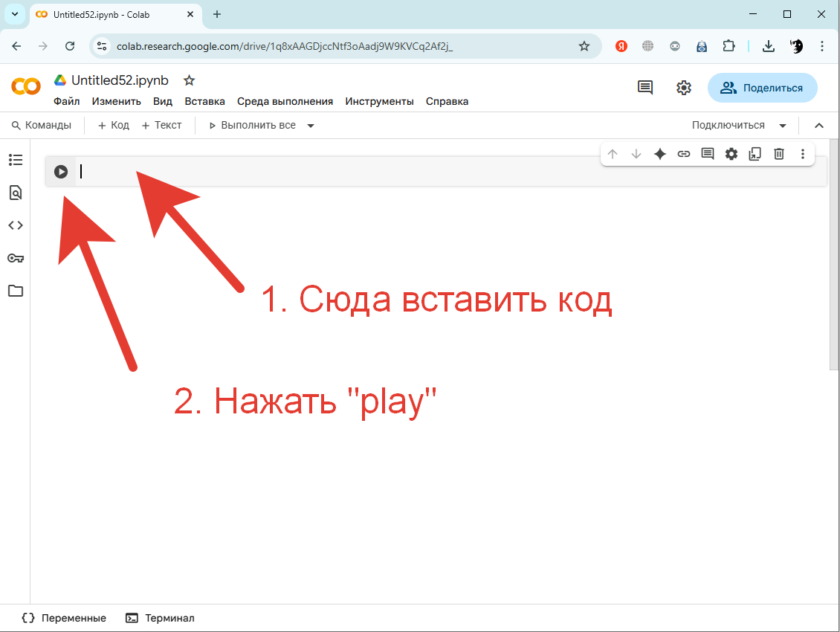Run the code cell with the play button
The width and height of the screenshot is (840, 632).
tap(60, 171)
